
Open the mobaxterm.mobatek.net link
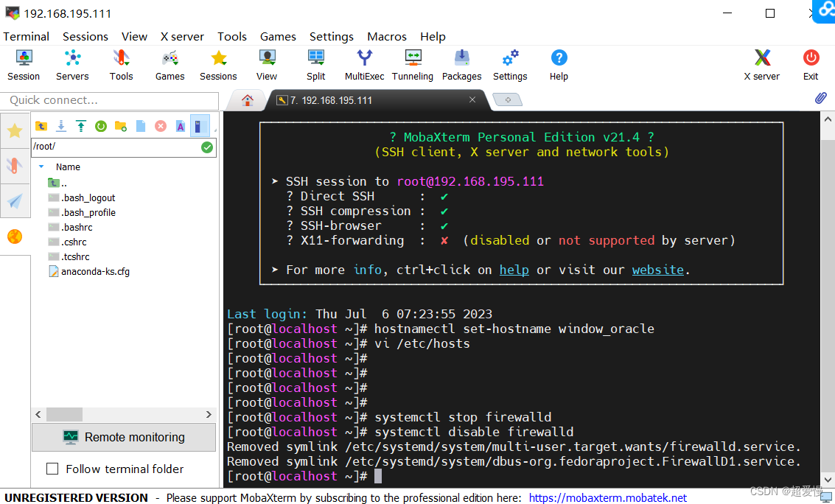pyautogui.click(x=607, y=497)
